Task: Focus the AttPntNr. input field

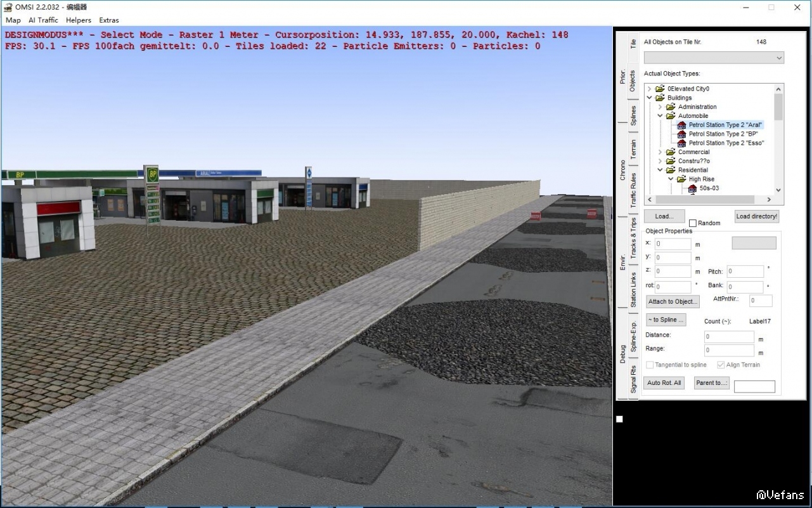Action: coord(761,301)
